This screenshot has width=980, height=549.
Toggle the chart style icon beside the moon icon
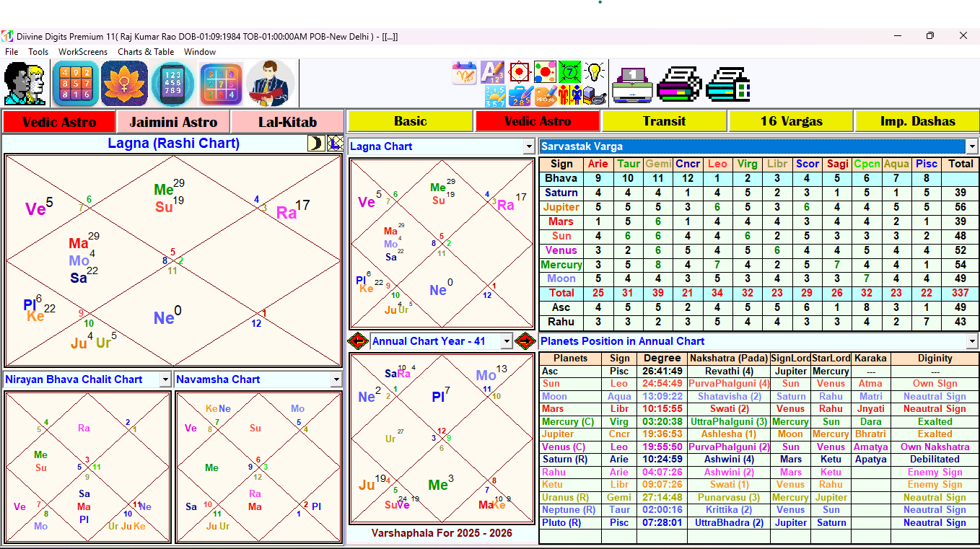tap(333, 144)
